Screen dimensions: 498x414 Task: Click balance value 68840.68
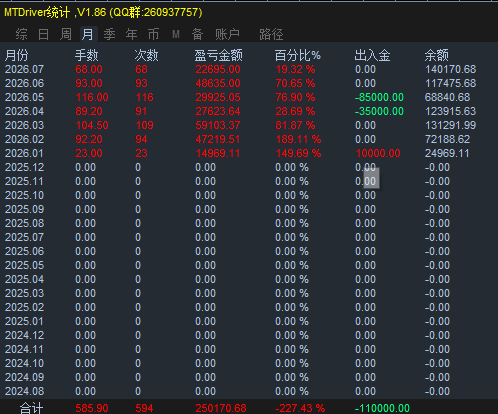(x=447, y=97)
